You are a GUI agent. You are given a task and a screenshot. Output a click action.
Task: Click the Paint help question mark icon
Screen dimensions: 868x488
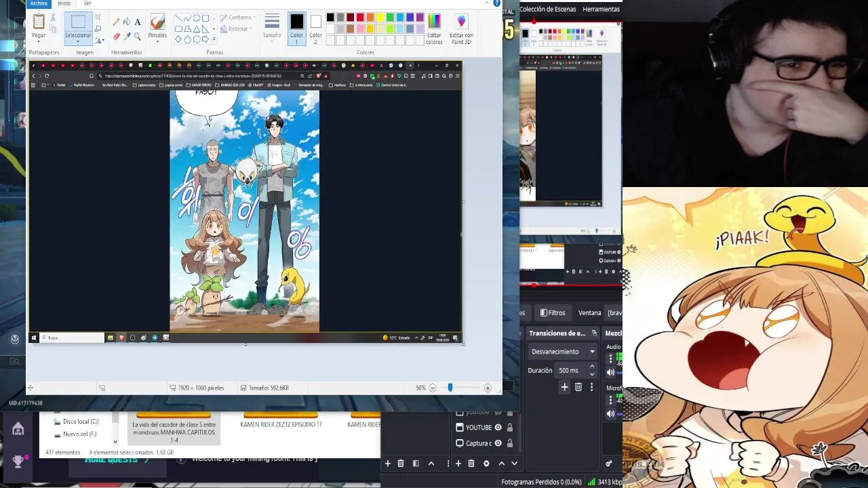point(496,3)
